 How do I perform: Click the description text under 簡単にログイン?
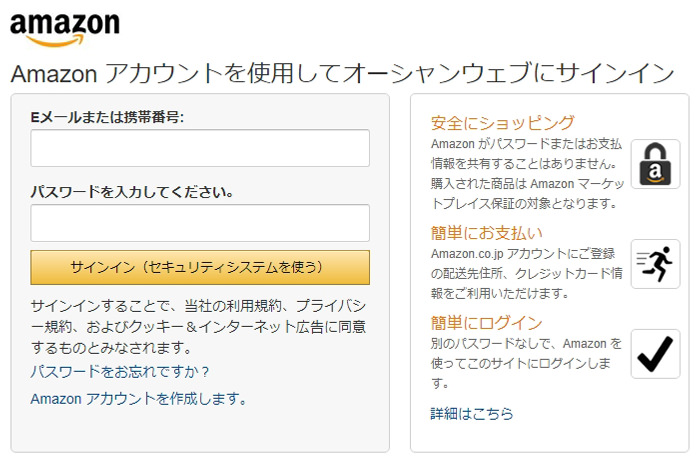(527, 363)
